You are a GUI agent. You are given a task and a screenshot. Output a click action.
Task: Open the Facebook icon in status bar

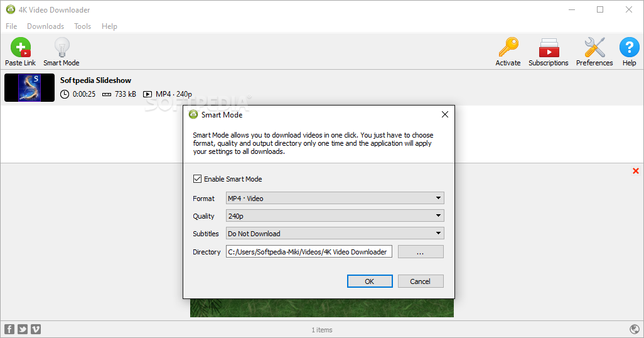click(9, 329)
